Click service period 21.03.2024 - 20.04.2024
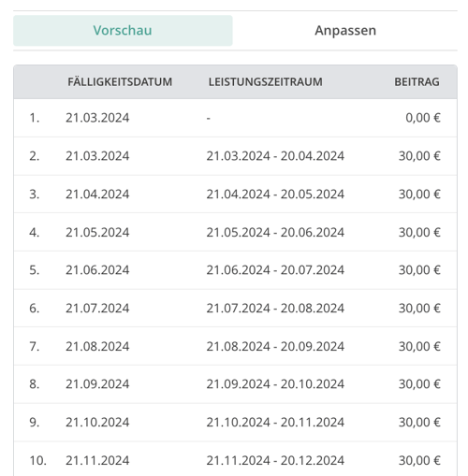Viewport: 468px width, 476px height. 275,156
